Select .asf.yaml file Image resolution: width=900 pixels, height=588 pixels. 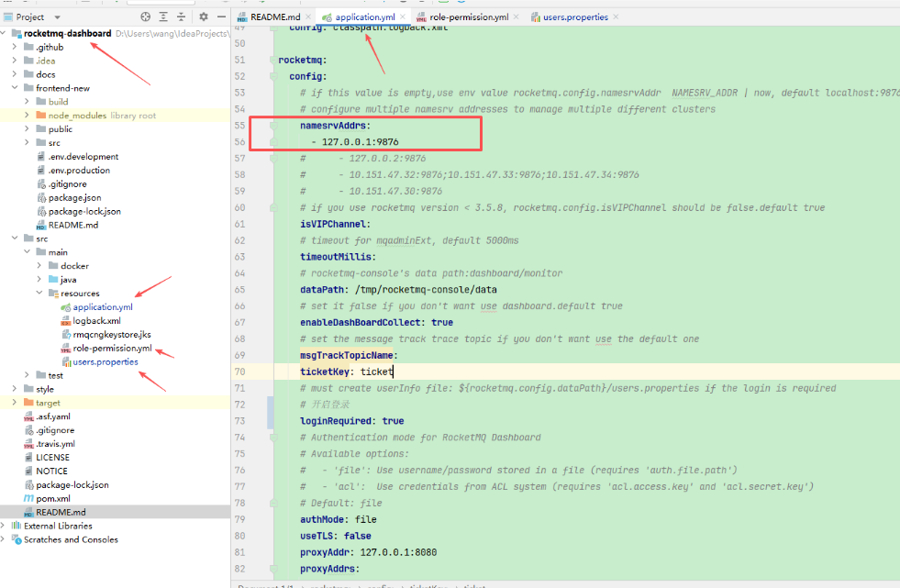pyautogui.click(x=53, y=416)
